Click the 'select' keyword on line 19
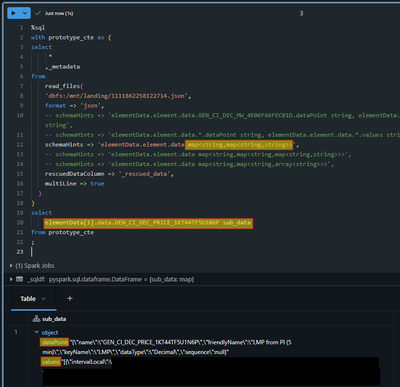 pos(41,213)
